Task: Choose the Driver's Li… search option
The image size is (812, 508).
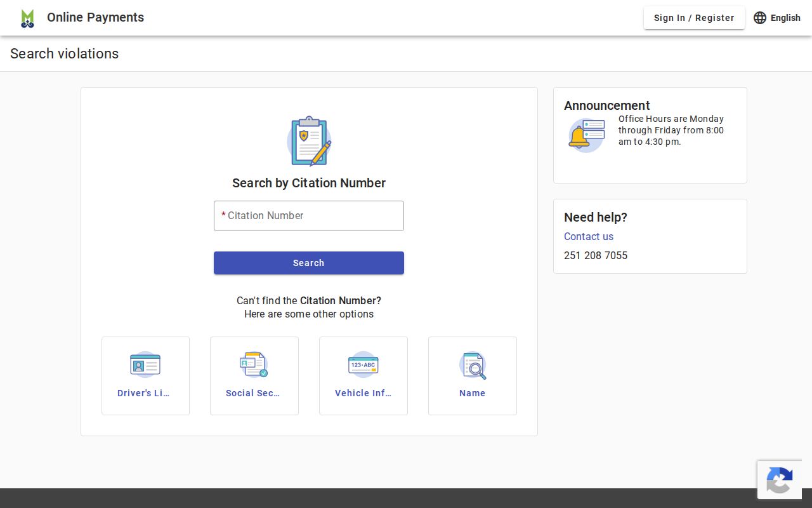Action: [x=145, y=376]
